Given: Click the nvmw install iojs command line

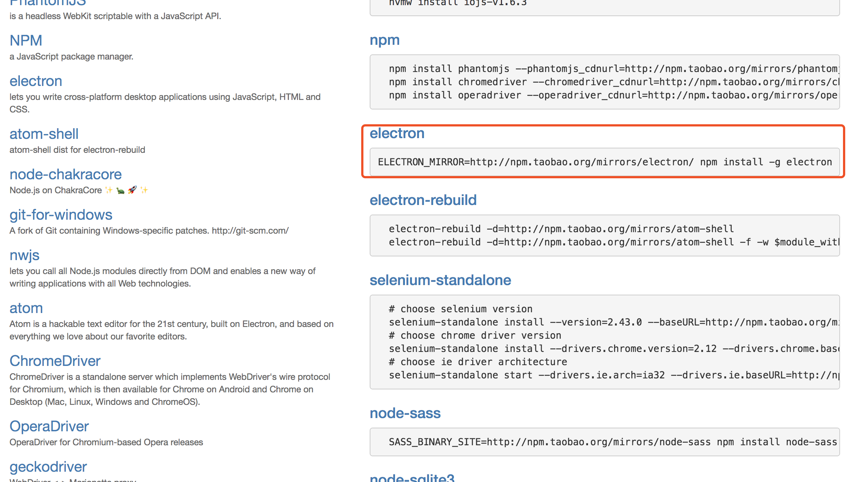Looking at the screenshot, I should pos(458,3).
